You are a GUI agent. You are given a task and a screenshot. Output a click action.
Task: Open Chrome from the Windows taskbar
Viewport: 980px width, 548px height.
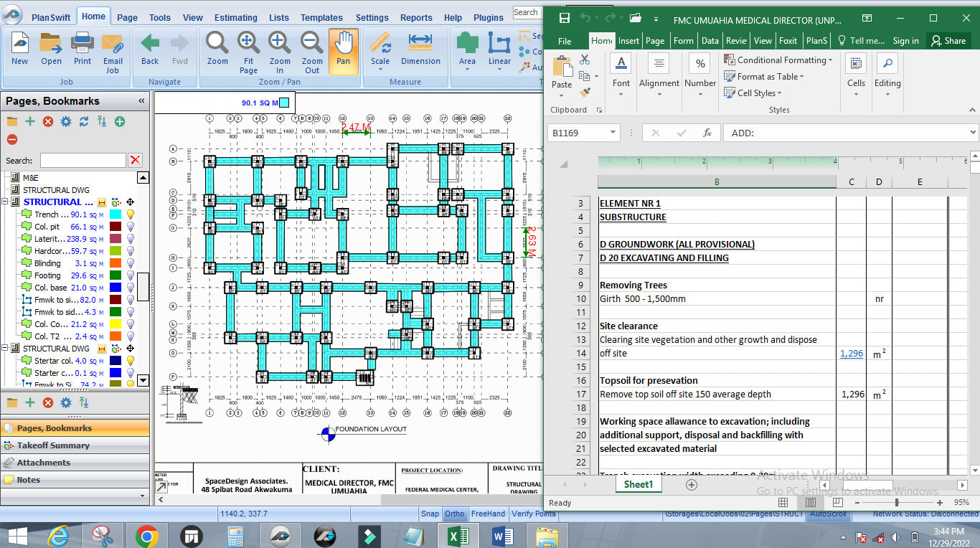pos(147,536)
